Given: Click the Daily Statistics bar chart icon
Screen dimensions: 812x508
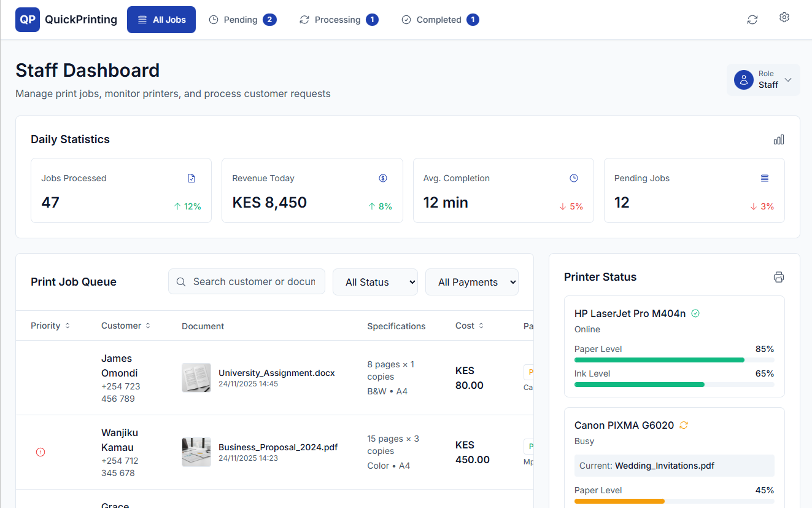Looking at the screenshot, I should (x=778, y=139).
